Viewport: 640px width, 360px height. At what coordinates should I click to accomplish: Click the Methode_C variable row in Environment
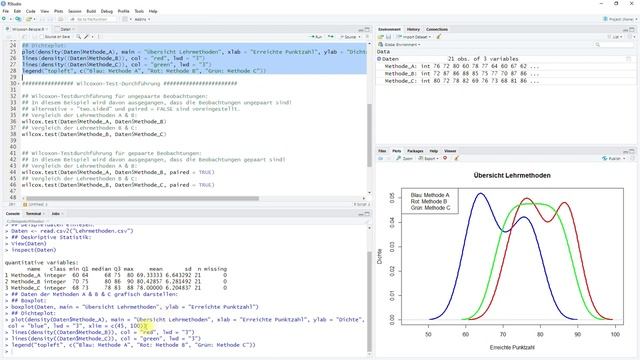[x=505, y=81]
